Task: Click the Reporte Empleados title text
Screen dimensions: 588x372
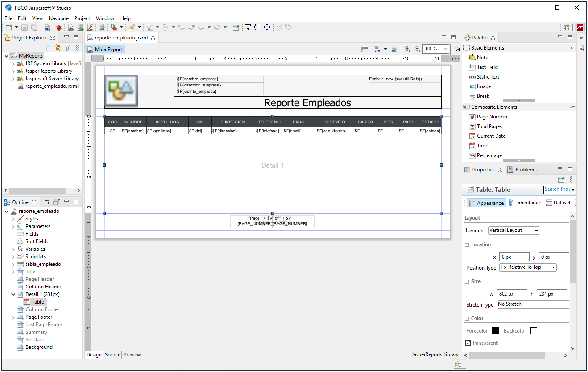Action: (x=308, y=103)
